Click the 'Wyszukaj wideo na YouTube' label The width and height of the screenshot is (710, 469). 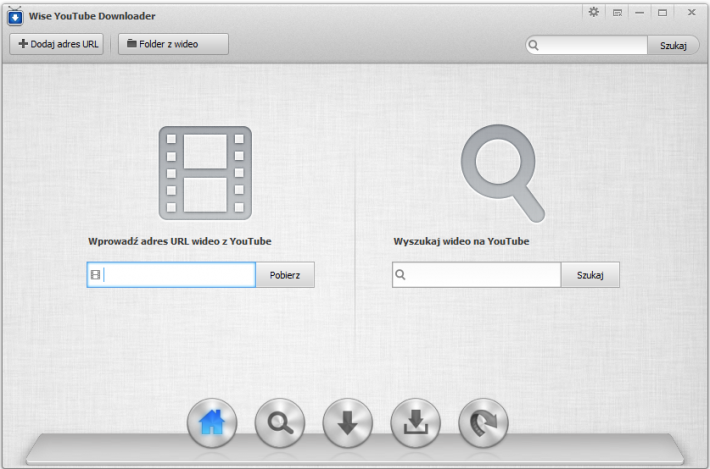(461, 241)
